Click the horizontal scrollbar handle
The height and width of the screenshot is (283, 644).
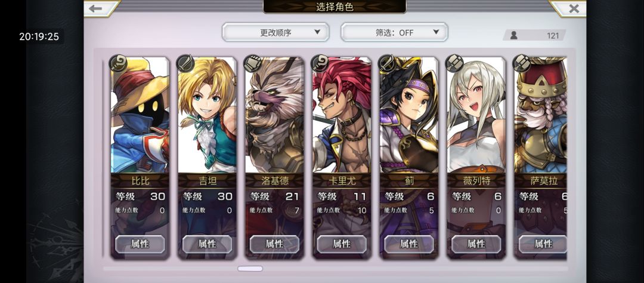250,269
